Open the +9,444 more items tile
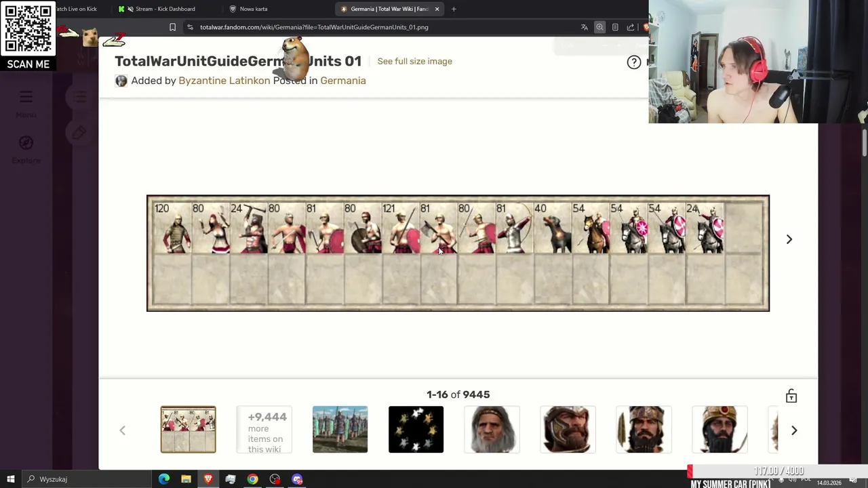The height and width of the screenshot is (488, 868). click(x=264, y=430)
